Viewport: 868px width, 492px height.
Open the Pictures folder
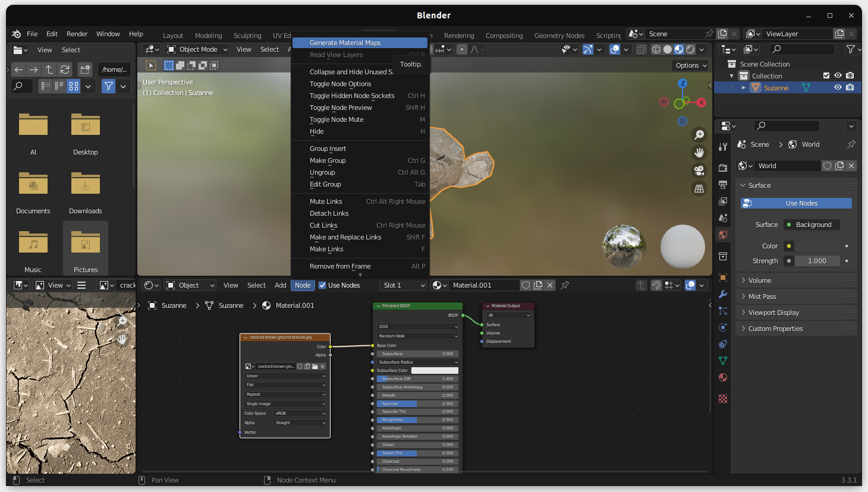click(x=86, y=247)
